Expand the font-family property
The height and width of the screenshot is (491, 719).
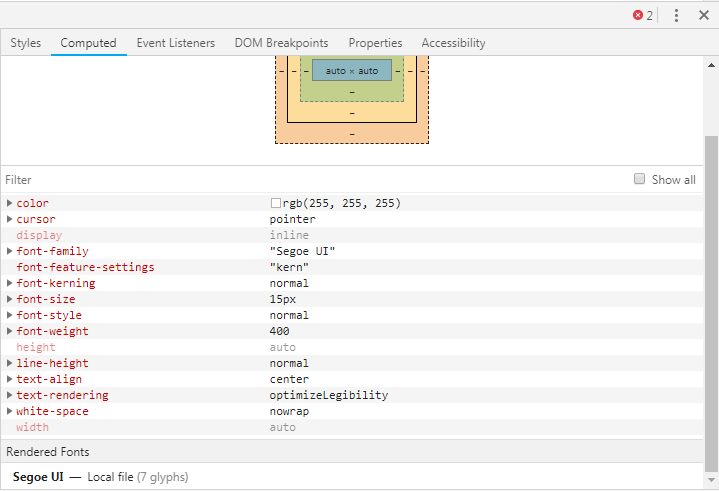pyautogui.click(x=10, y=251)
